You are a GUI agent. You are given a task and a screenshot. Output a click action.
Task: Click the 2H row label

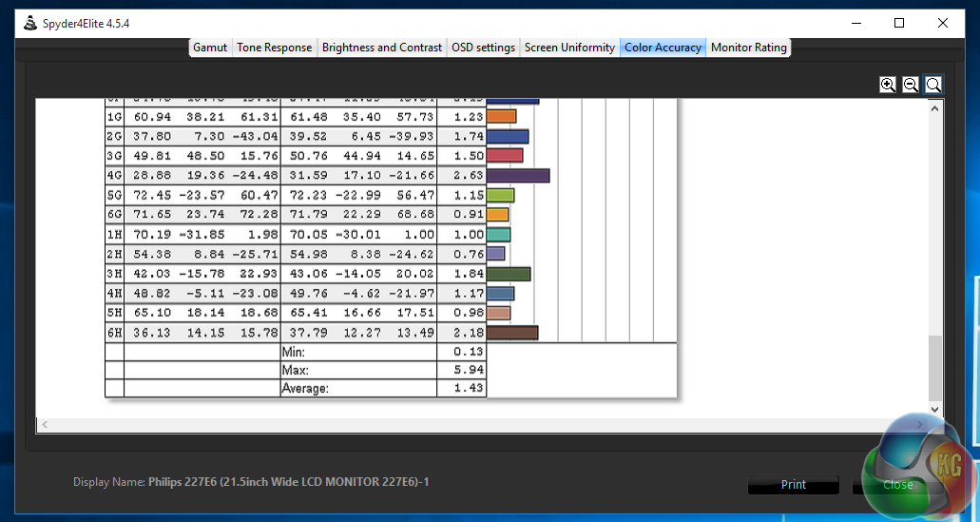pos(114,254)
